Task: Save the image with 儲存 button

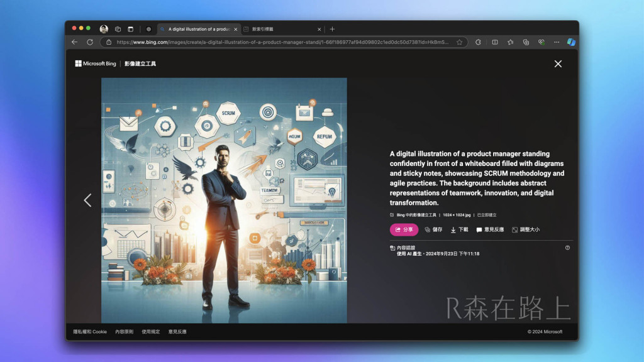Action: (433, 229)
